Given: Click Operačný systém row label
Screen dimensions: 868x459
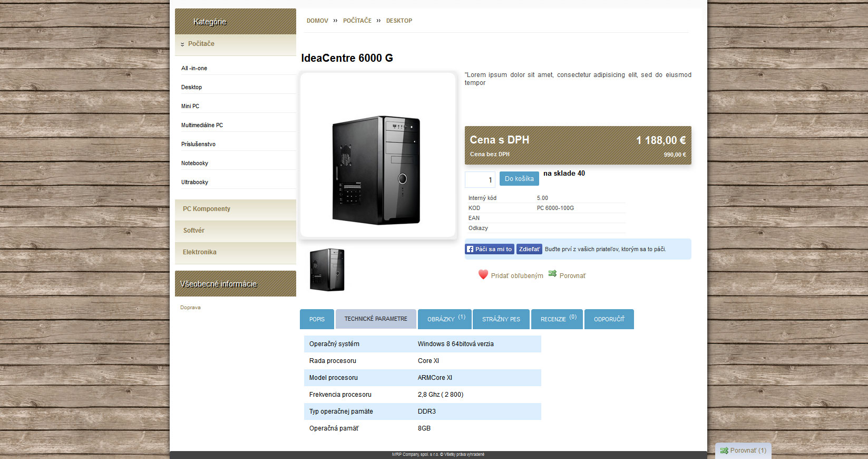Looking at the screenshot, I should pyautogui.click(x=334, y=344).
